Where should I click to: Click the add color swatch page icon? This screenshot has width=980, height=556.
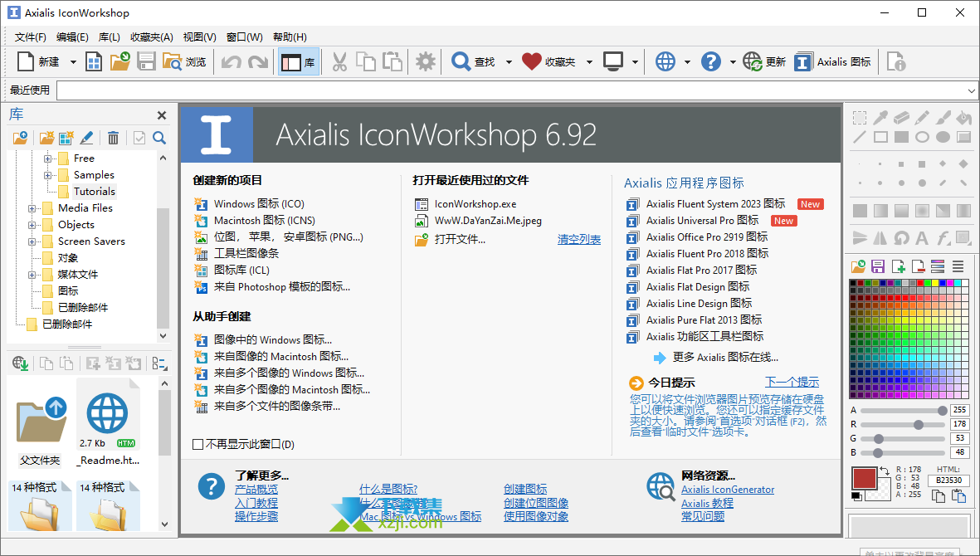click(x=898, y=266)
